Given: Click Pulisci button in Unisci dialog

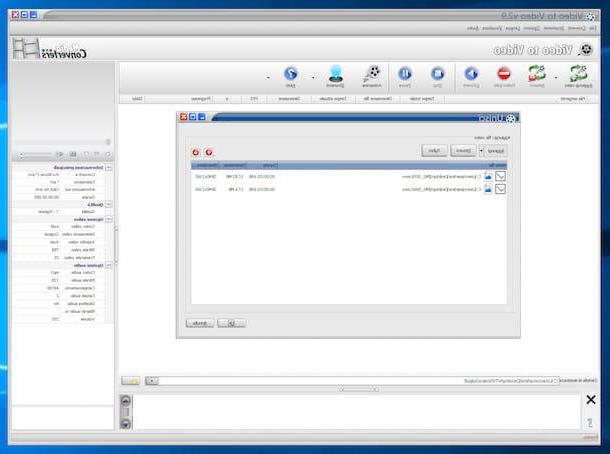Looking at the screenshot, I should pyautogui.click(x=434, y=151).
